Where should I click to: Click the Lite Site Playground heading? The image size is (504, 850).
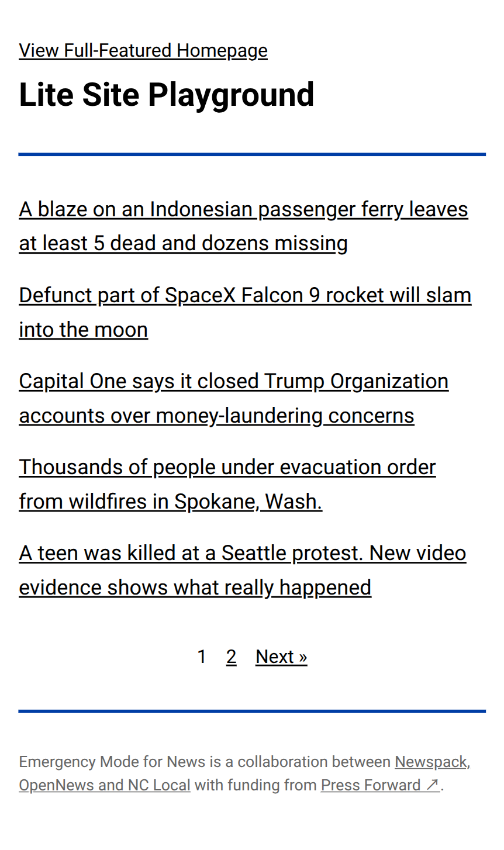pos(167,95)
